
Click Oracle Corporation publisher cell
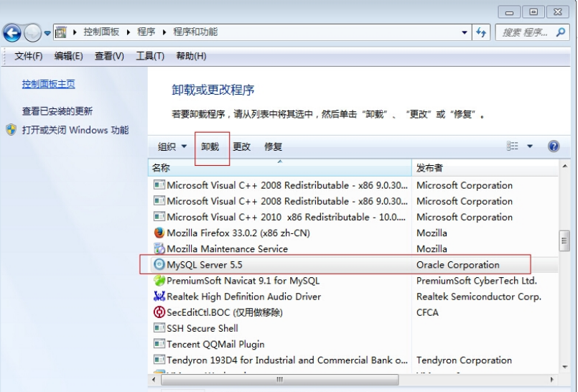pyautogui.click(x=458, y=265)
